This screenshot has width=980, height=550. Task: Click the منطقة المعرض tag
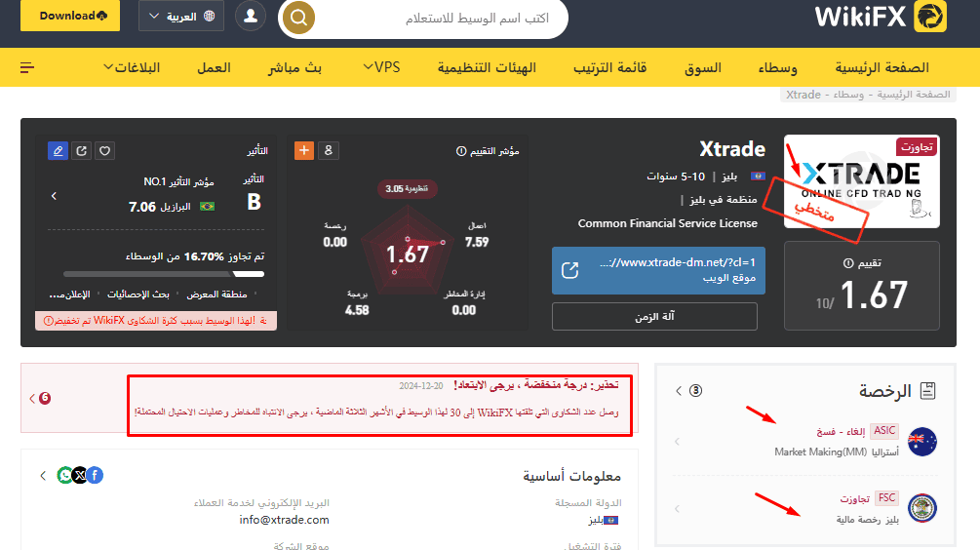tap(216, 294)
